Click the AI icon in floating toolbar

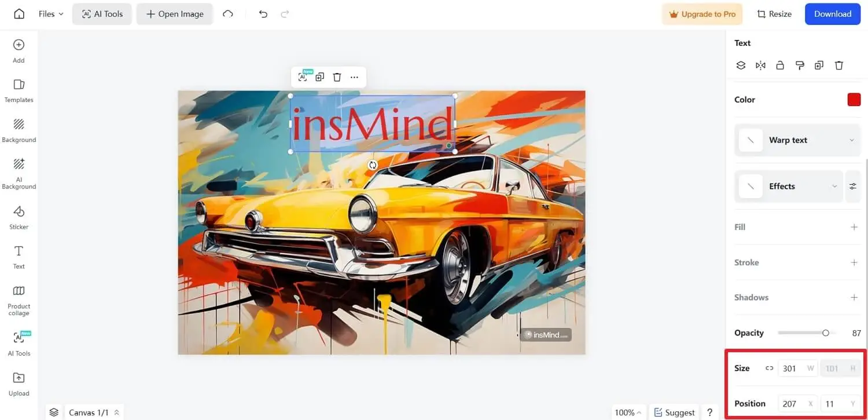(x=303, y=76)
